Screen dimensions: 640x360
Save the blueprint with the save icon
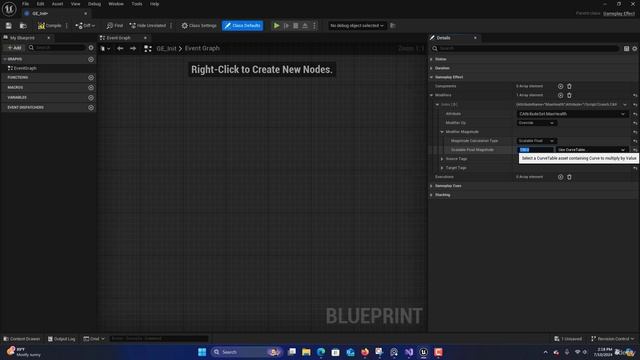pos(9,26)
